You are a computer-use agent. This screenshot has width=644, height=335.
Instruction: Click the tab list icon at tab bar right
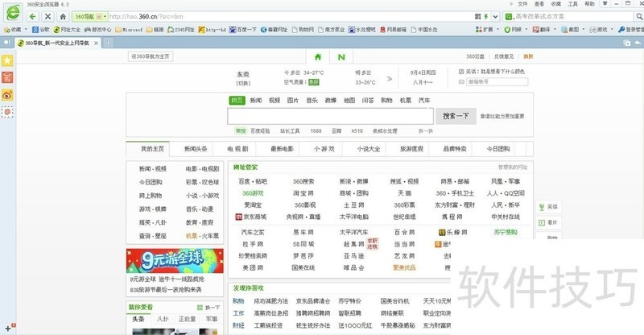627,43
